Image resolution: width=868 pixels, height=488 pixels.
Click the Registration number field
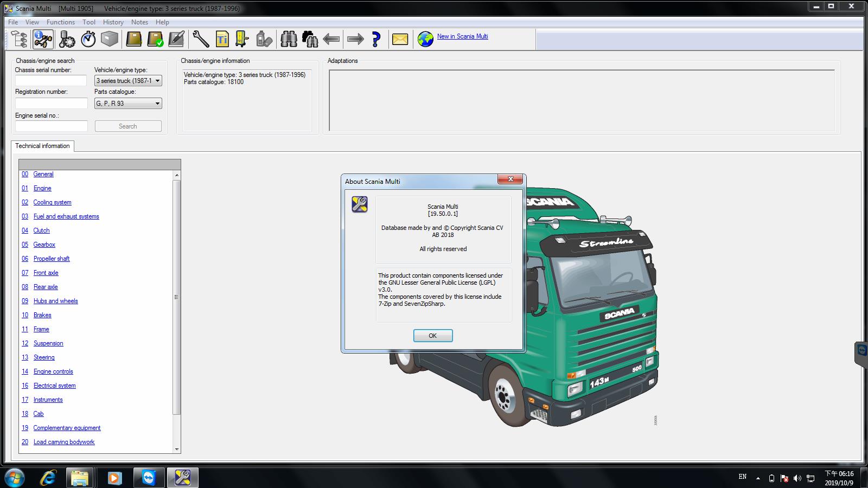(51, 103)
